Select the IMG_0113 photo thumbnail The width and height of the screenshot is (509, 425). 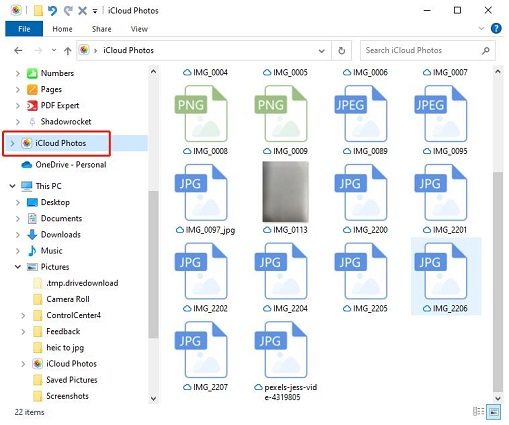[x=285, y=192]
